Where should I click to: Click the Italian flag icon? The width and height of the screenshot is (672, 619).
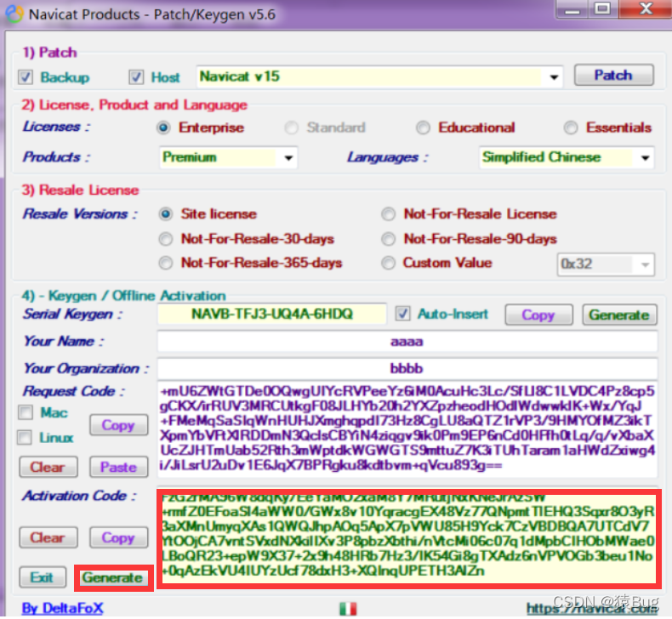click(x=348, y=608)
